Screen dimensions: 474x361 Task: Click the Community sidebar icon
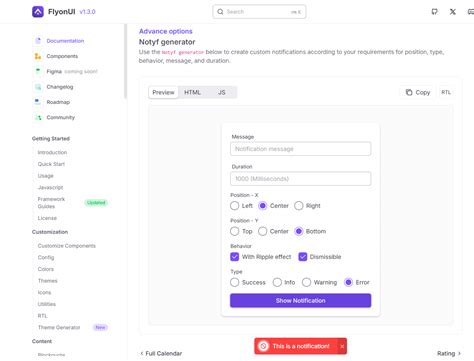coord(38,117)
